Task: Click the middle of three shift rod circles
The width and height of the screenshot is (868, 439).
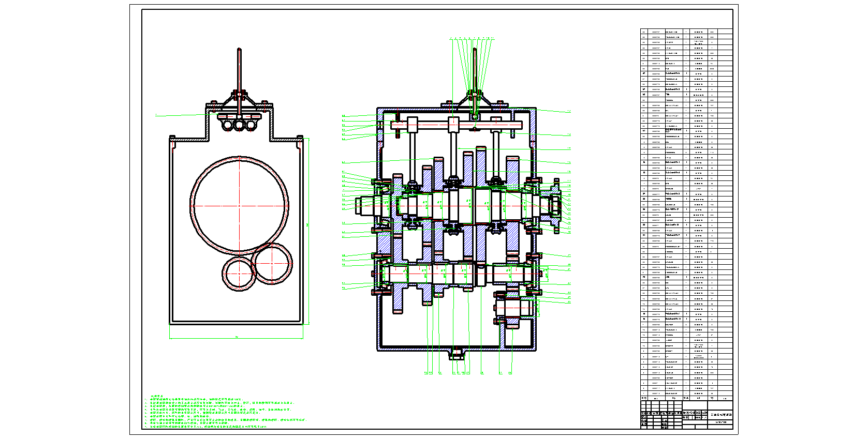Action: [x=239, y=125]
